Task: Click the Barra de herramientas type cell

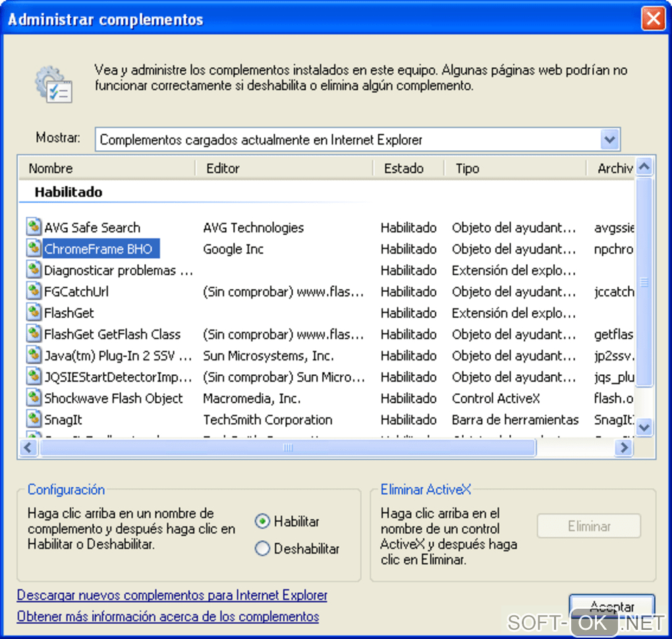Action: 515,420
